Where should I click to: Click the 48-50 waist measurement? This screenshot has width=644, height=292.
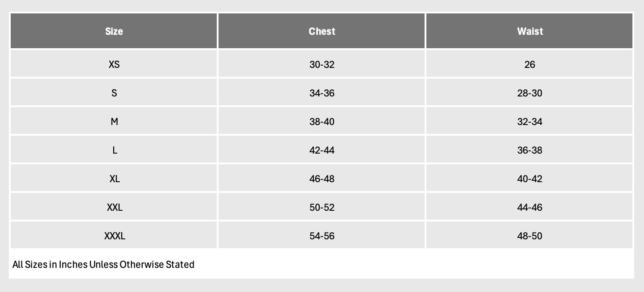coord(530,236)
